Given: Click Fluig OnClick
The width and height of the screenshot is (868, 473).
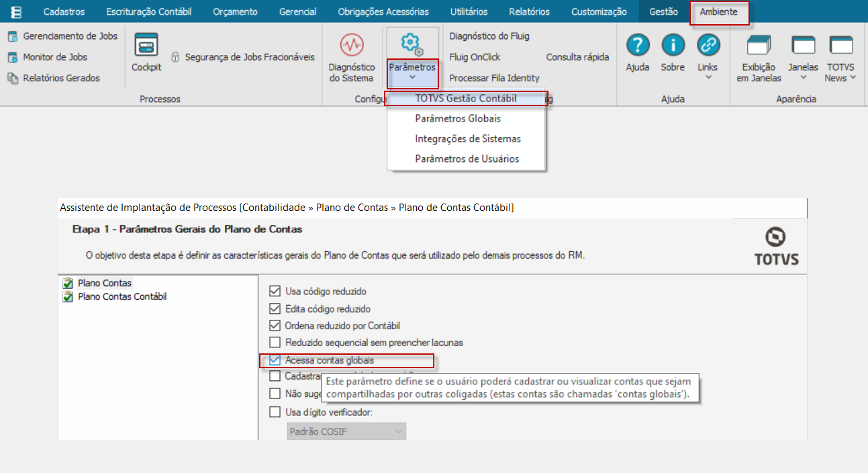Looking at the screenshot, I should pyautogui.click(x=475, y=57).
